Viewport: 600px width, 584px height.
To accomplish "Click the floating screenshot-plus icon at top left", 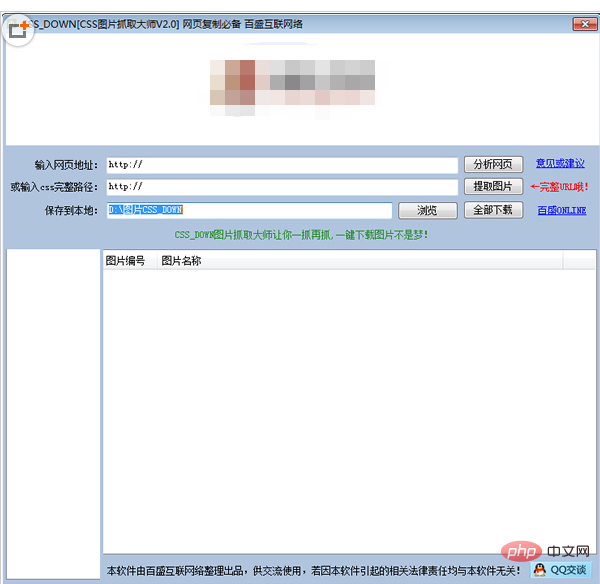I will tap(18, 30).
